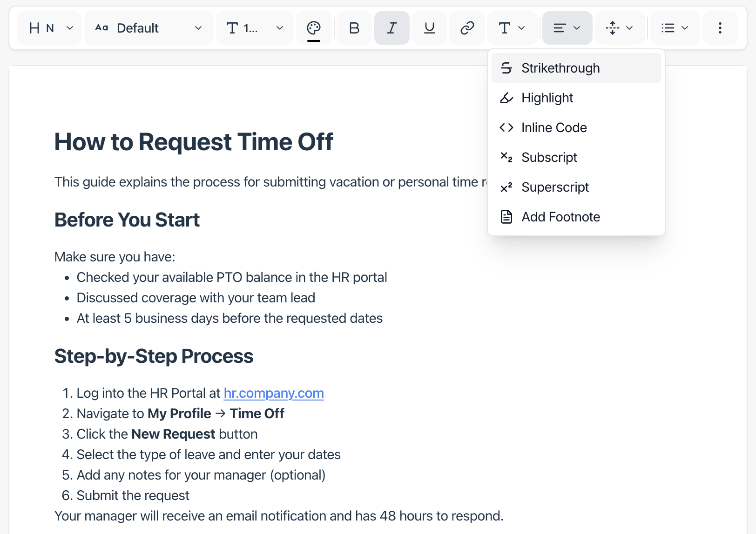The image size is (756, 534).
Task: Toggle the heading style button
Action: [x=49, y=28]
